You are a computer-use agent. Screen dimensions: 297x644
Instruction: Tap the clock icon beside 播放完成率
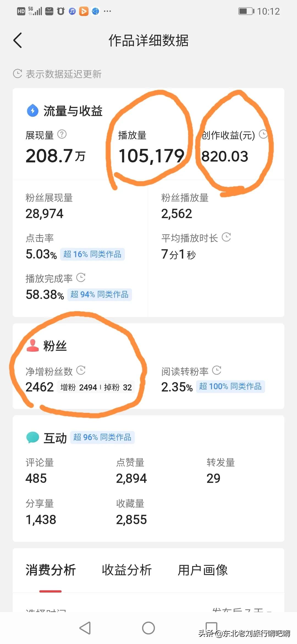[x=81, y=277]
